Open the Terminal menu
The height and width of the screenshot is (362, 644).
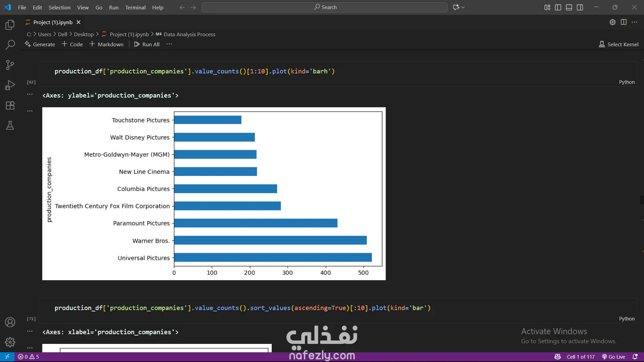pyautogui.click(x=135, y=7)
